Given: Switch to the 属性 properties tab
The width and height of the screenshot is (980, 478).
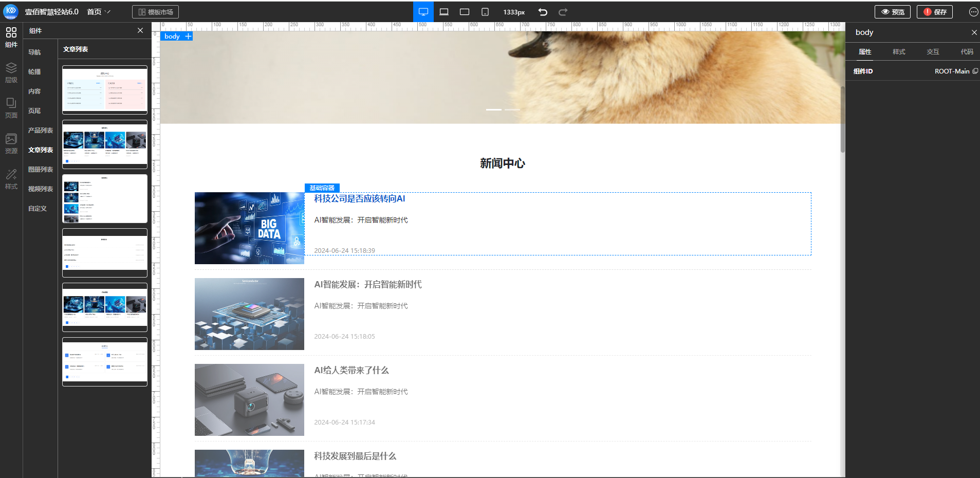Looking at the screenshot, I should click(865, 51).
